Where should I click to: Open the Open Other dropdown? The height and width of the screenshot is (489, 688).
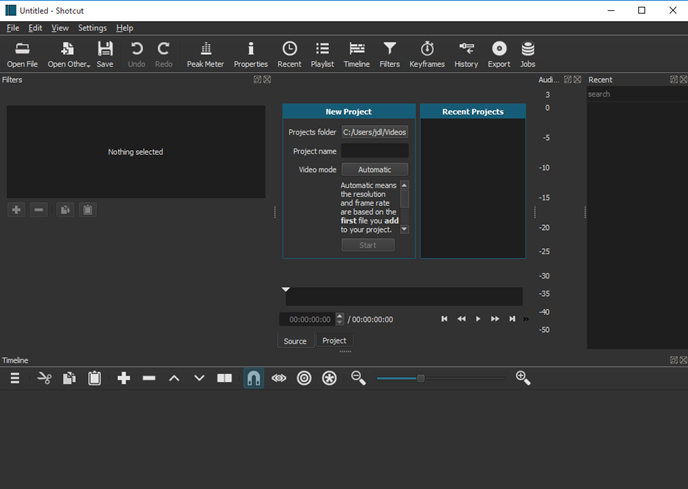[68, 54]
